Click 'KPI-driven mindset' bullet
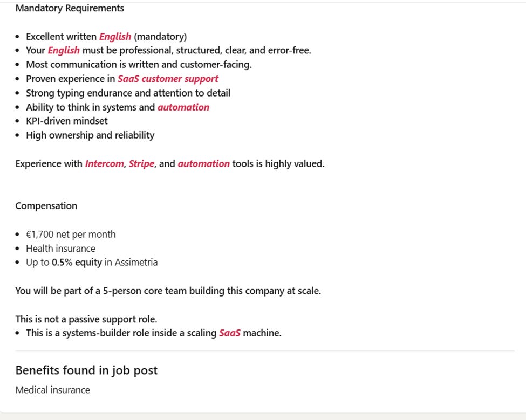Screen dimensions: 526x420 (67, 121)
